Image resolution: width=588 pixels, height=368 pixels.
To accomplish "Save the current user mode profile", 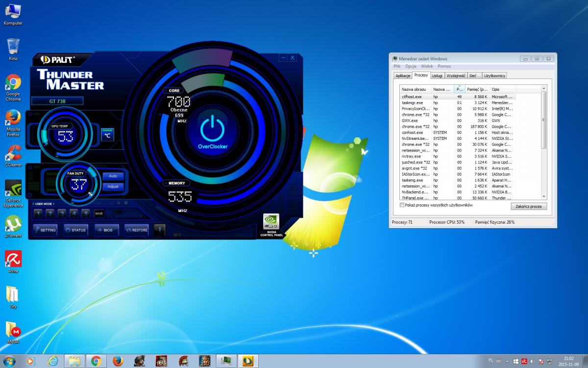I will point(99,213).
